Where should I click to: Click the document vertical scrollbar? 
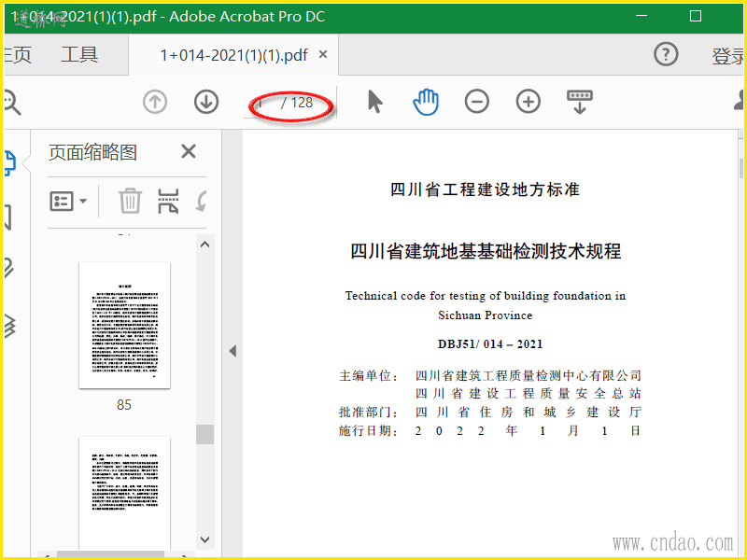click(x=740, y=169)
